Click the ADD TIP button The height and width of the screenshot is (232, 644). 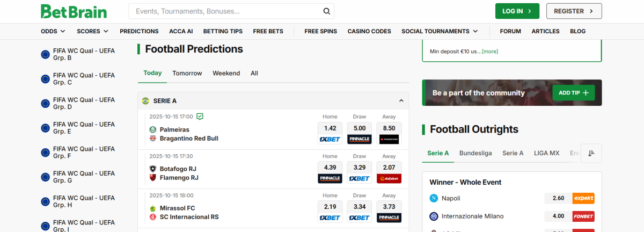tap(573, 93)
